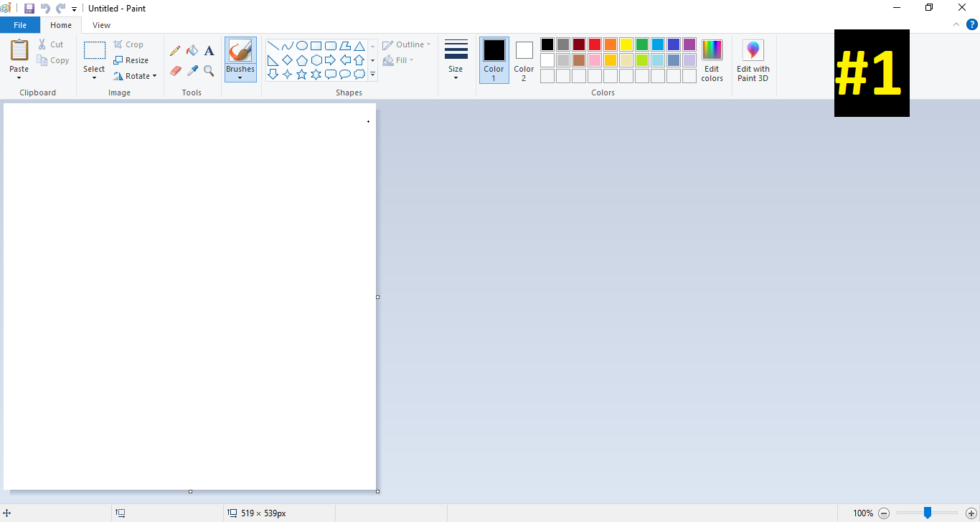Viewport: 980px width, 522px height.
Task: Click Edit colors button
Action: (x=712, y=60)
